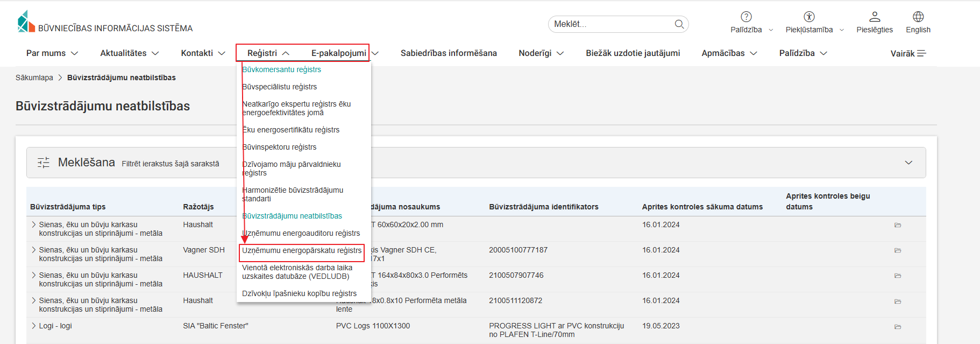Image resolution: width=980 pixels, height=344 pixels.
Task: Open Biežāk uzdotie jautājumi page
Action: (x=633, y=53)
